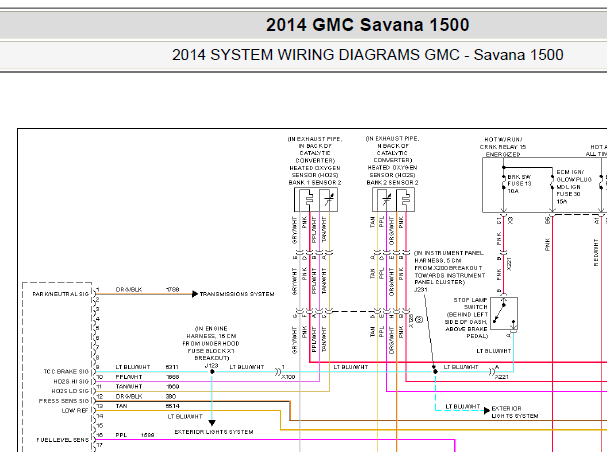Click the TAN/WHT wire label at pin 11
Image resolution: width=607 pixels, height=452 pixels.
129,387
